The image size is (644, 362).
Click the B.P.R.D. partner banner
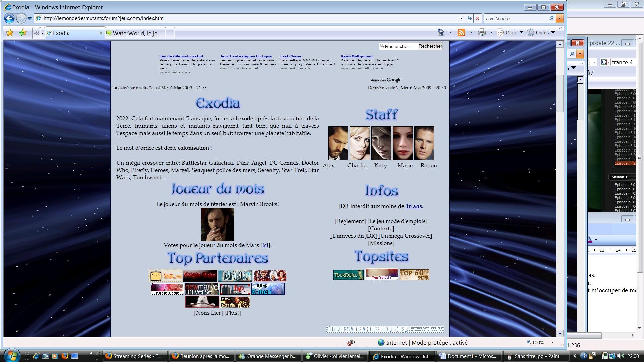235,276
